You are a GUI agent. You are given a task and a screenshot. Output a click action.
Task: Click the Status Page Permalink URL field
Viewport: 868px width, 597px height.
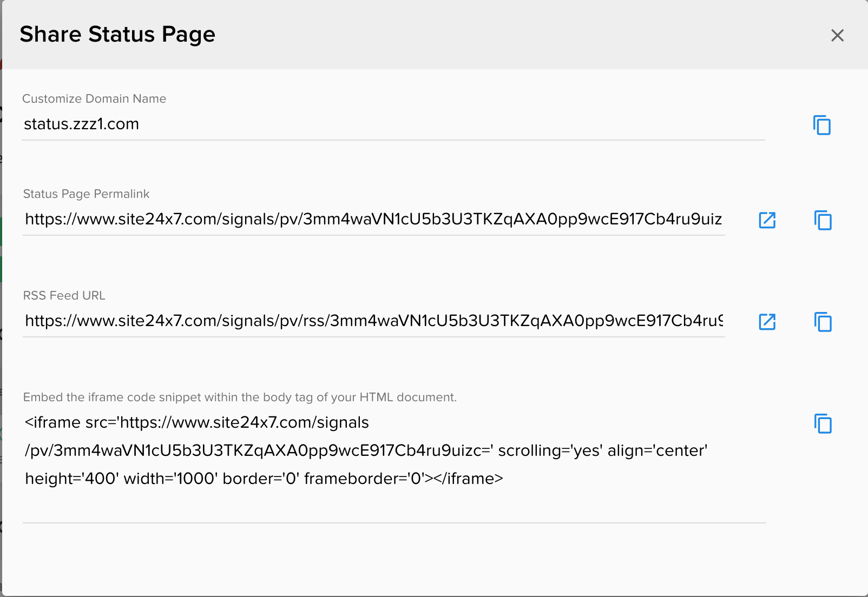pyautogui.click(x=373, y=220)
